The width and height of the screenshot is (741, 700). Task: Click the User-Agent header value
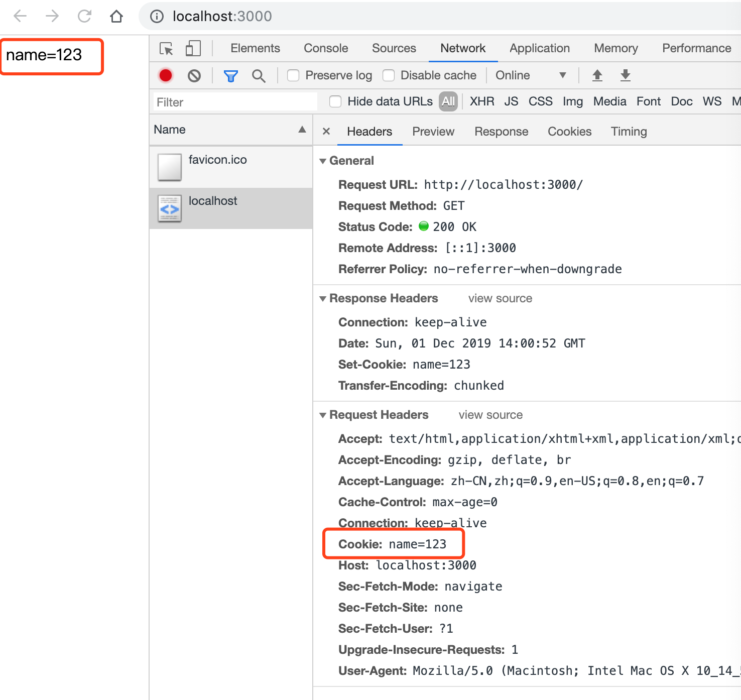click(x=577, y=671)
